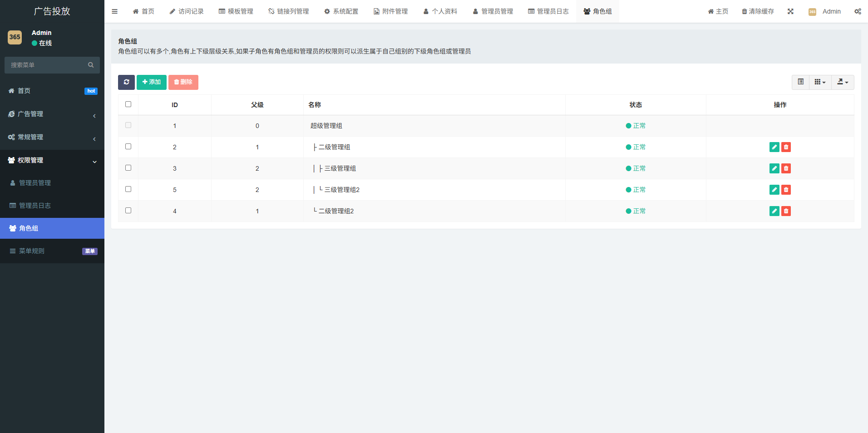Switch to the 访问记录 tab
868x433 pixels.
tap(186, 11)
